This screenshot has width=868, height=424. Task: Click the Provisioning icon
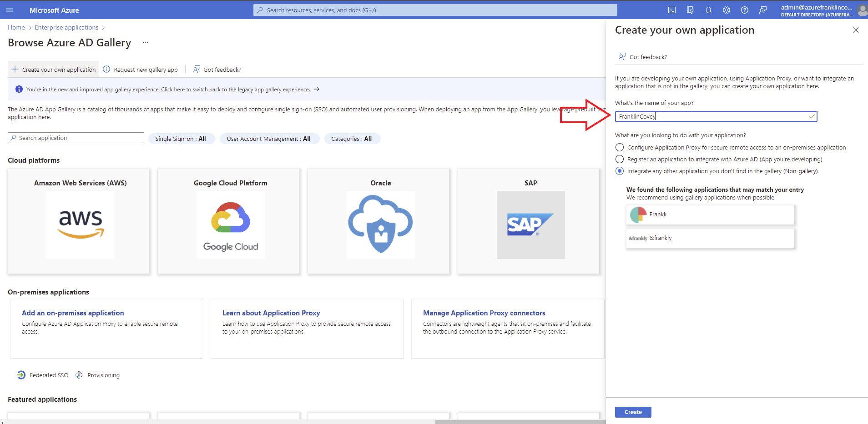[x=79, y=375]
